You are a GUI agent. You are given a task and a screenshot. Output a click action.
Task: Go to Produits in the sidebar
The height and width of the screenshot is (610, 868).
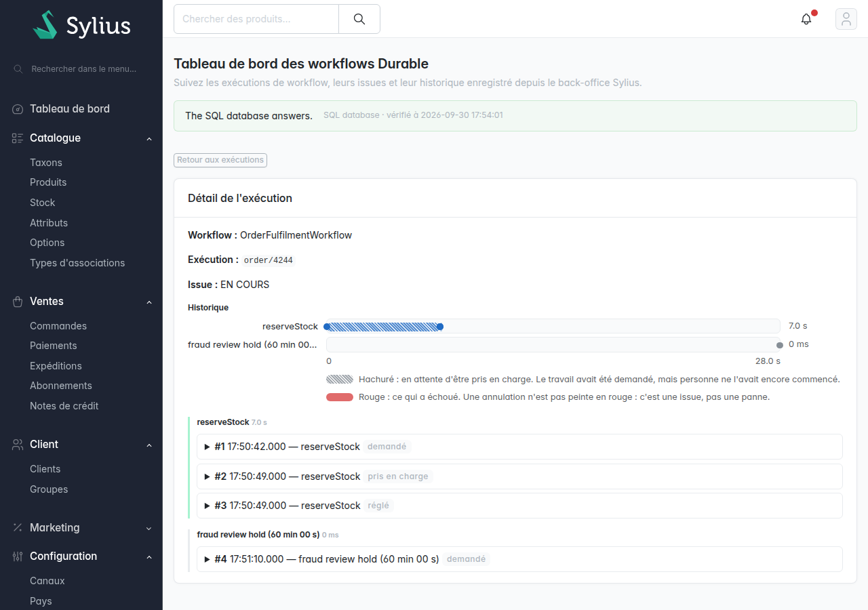click(x=48, y=182)
